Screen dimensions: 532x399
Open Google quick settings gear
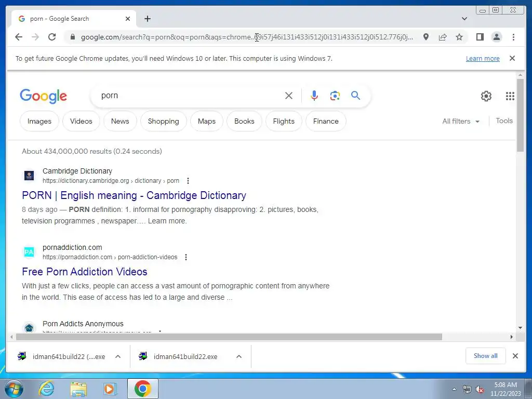point(486,96)
